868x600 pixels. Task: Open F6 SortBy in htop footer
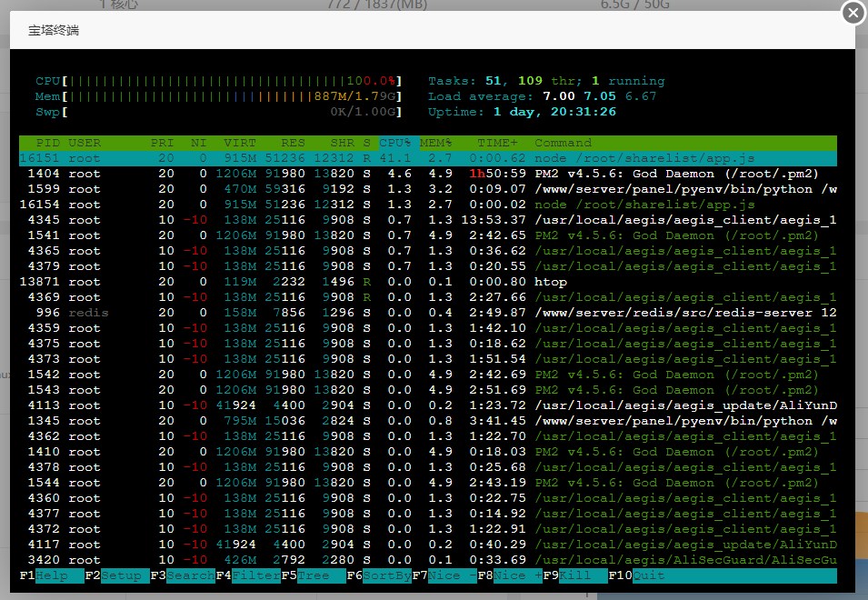click(379, 575)
